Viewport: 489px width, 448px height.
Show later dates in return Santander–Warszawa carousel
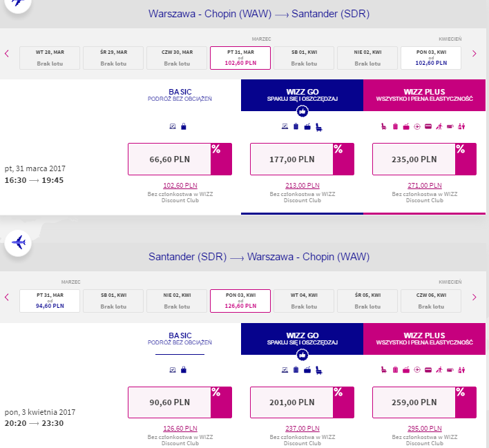(x=474, y=297)
